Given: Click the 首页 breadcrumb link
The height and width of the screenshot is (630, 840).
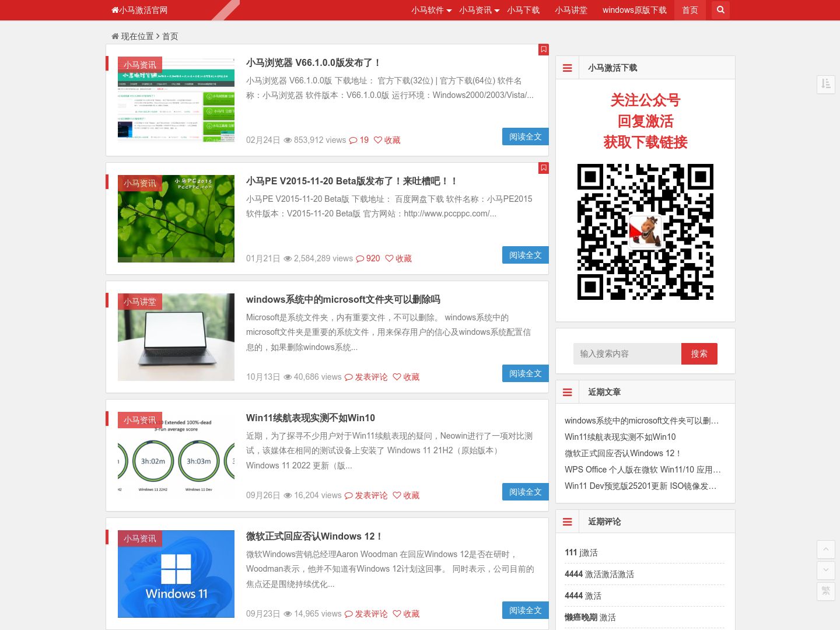Looking at the screenshot, I should 170,36.
